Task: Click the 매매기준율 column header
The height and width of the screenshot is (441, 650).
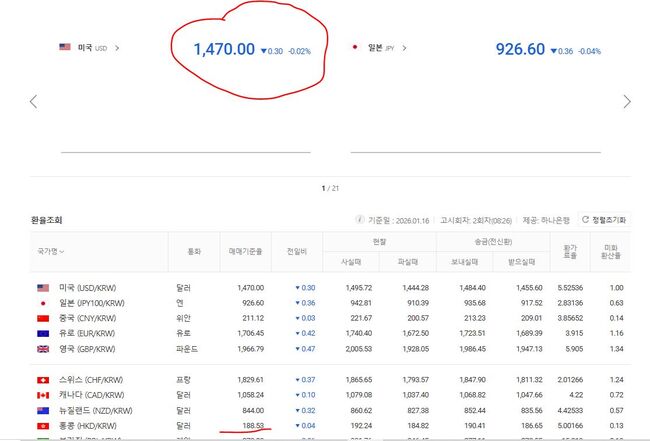Action: point(244,251)
